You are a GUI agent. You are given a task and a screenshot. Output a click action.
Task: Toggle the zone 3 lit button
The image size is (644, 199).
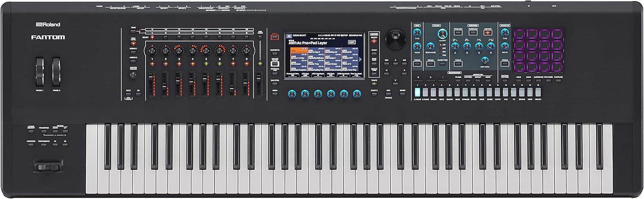[179, 64]
